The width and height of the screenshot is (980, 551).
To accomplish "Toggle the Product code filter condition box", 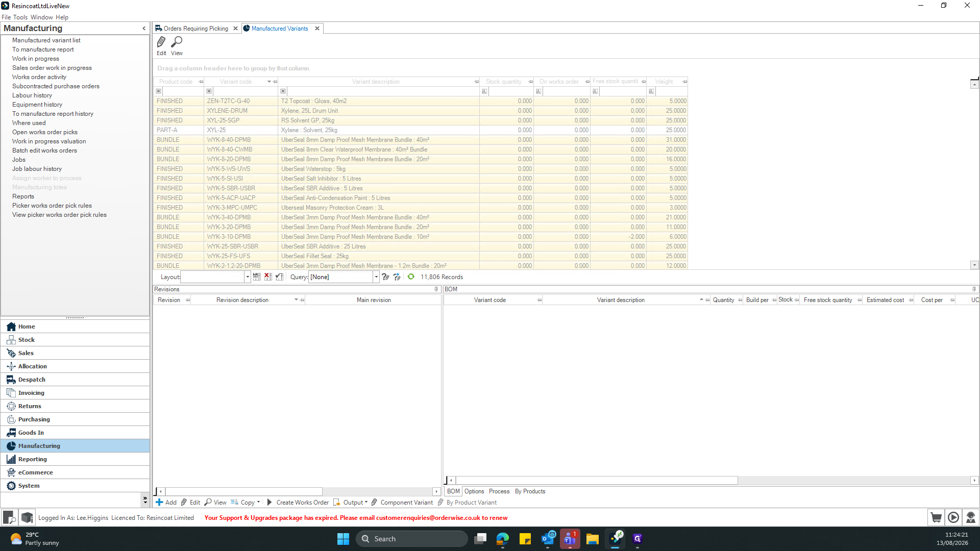I will point(159,91).
